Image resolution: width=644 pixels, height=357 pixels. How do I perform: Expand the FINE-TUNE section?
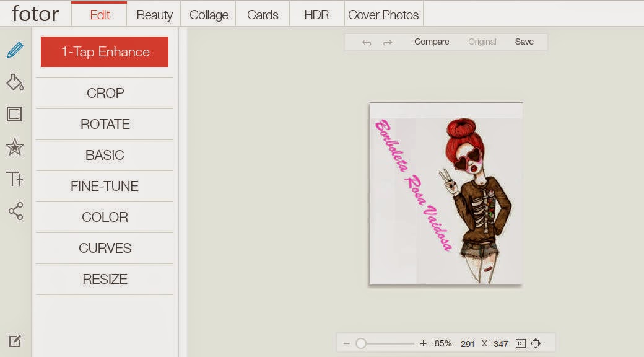[105, 186]
